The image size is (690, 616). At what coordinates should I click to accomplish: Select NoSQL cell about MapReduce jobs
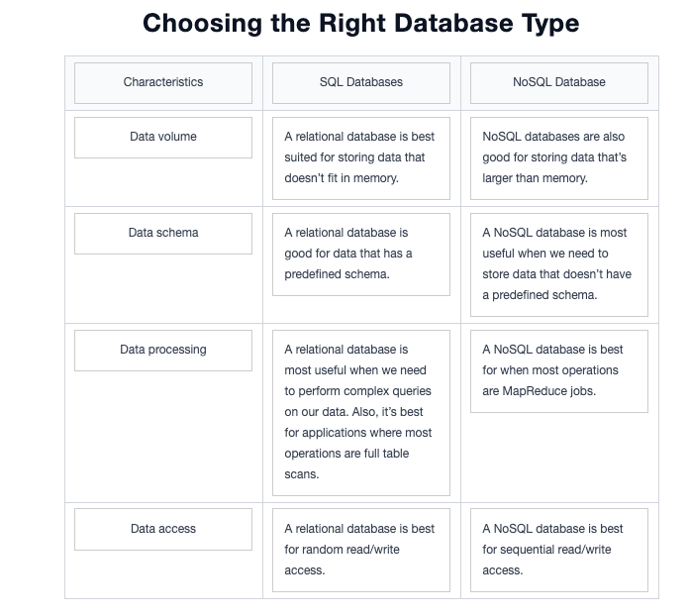559,371
